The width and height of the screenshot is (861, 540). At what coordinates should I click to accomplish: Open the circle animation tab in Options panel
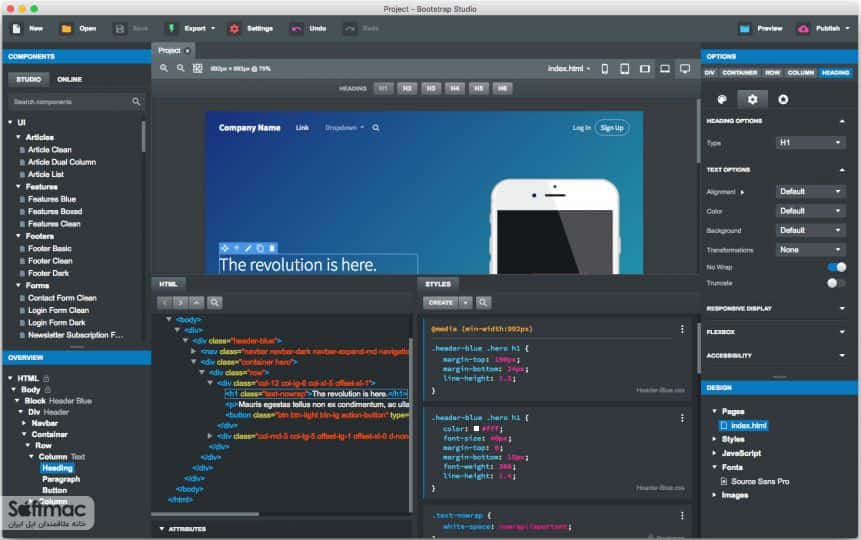pyautogui.click(x=783, y=99)
